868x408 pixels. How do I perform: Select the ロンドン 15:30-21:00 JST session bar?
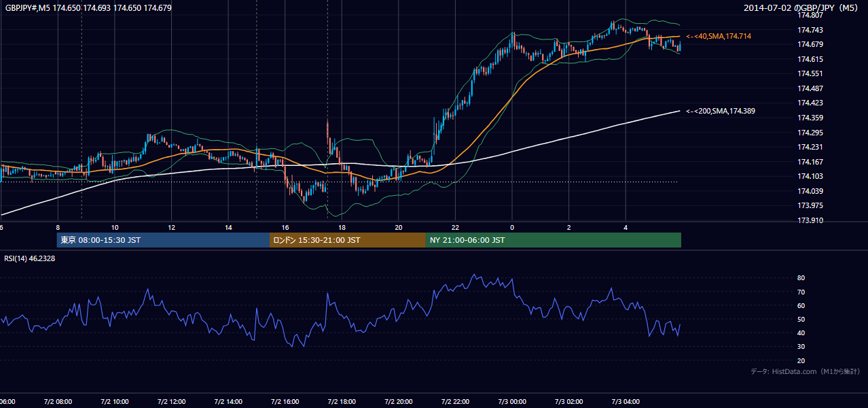pos(348,240)
